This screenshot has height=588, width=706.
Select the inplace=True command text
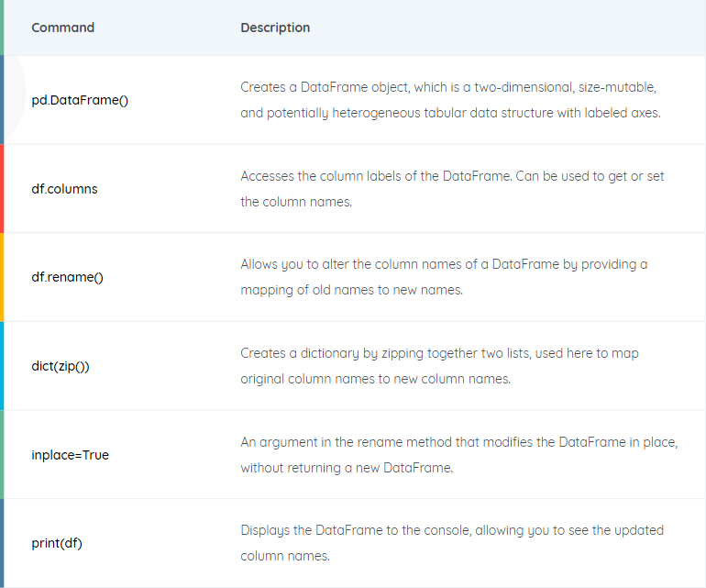[71, 455]
